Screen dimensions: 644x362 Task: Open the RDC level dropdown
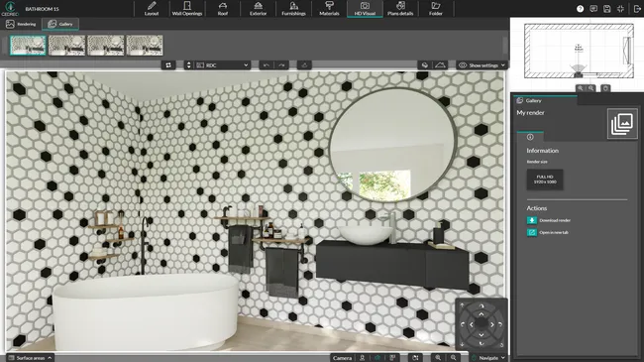(223, 65)
